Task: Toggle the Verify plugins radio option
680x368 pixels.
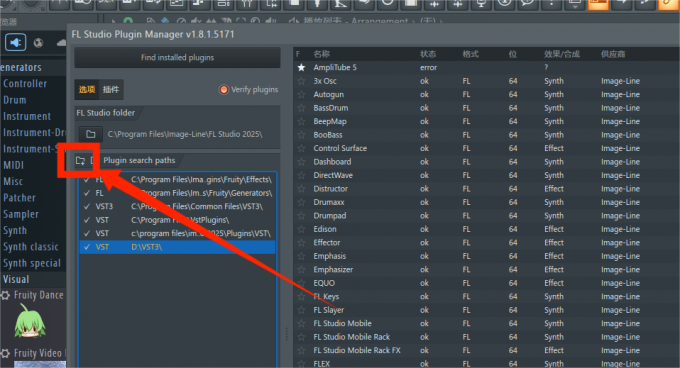Action: (224, 90)
